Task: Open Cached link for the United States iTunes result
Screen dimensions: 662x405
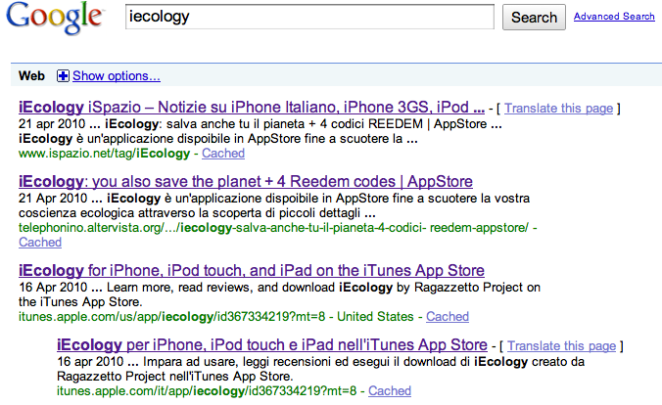Action: 447,316
